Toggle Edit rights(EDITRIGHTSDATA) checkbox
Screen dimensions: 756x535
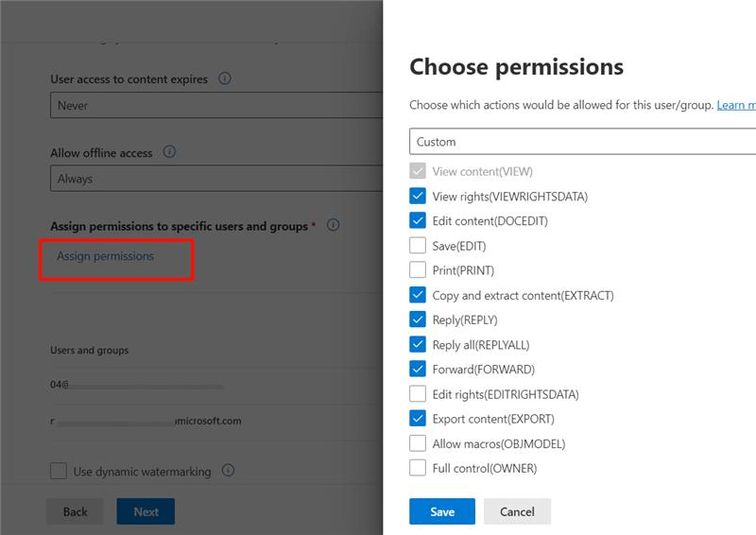[418, 394]
